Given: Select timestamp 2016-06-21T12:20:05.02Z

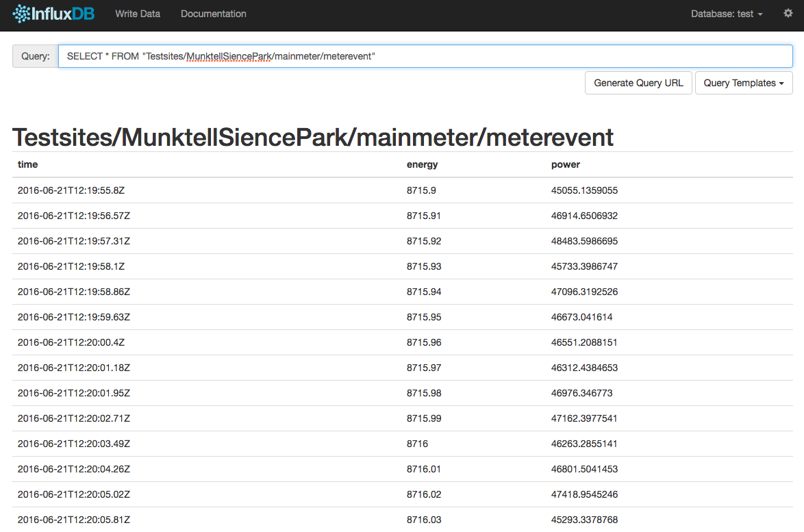Looking at the screenshot, I should pyautogui.click(x=74, y=494).
